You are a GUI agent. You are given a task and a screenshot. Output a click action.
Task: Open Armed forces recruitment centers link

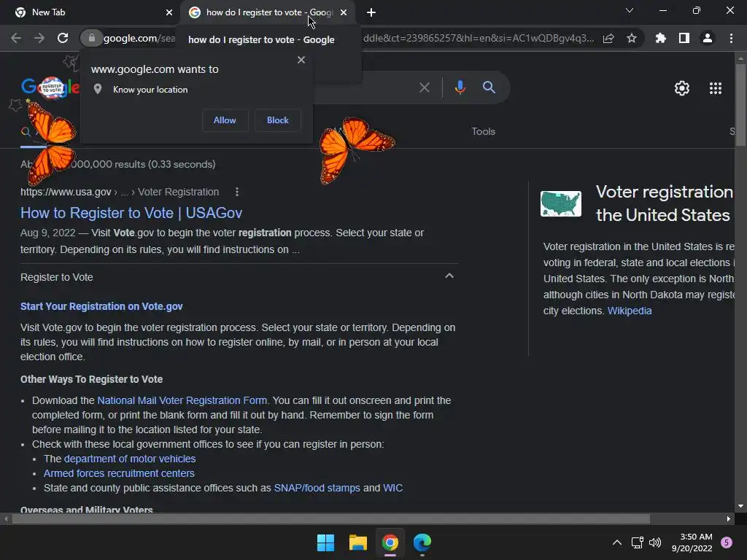[119, 473]
